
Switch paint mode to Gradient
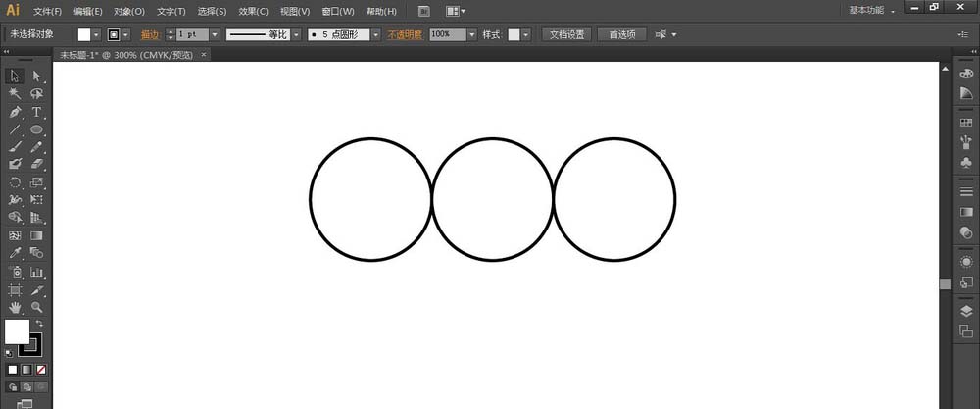coord(26,370)
